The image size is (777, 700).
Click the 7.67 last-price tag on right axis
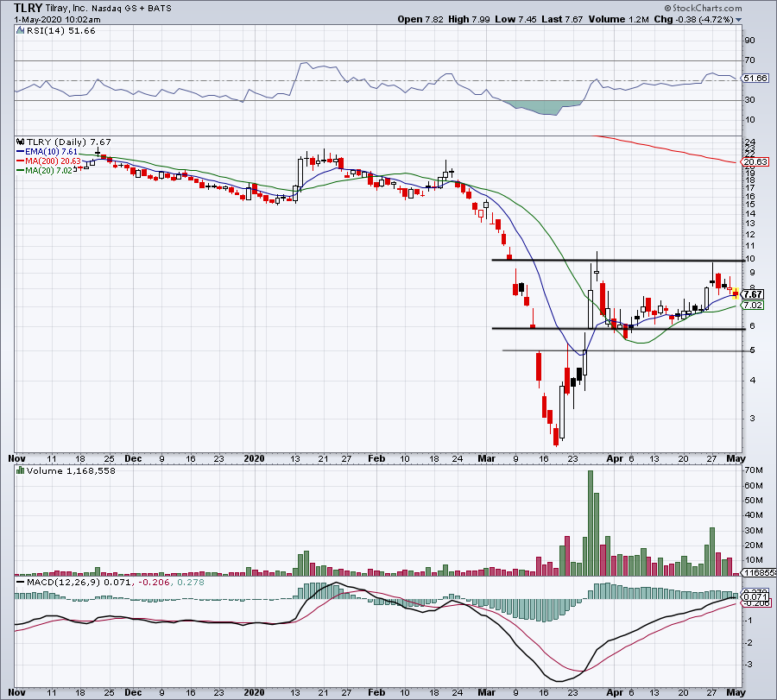tap(752, 293)
